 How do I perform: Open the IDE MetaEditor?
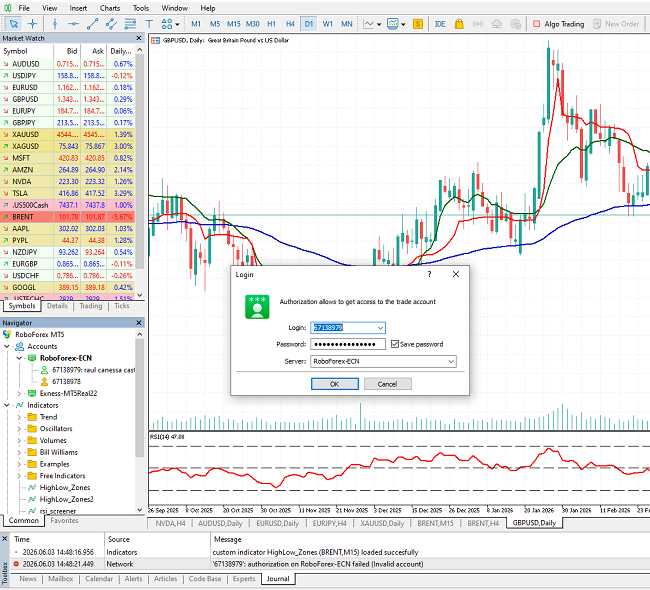tap(440, 24)
